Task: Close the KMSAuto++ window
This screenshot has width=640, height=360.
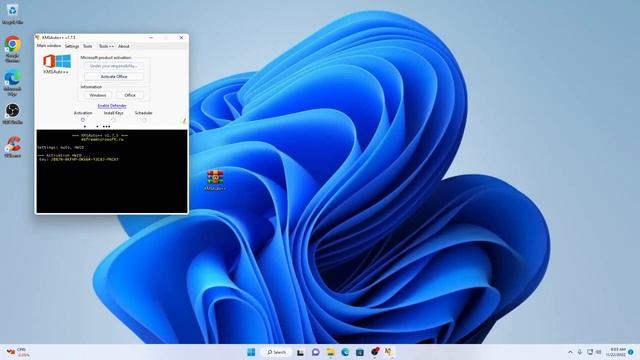Action: tap(182, 38)
